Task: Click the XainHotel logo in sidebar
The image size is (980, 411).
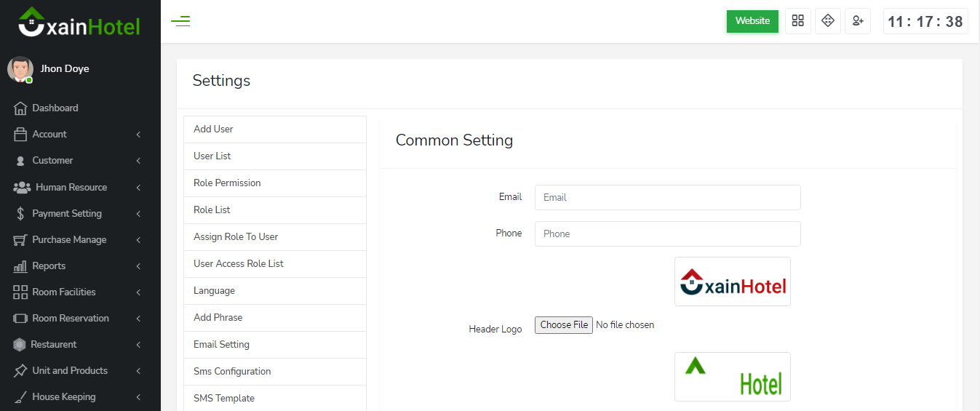Action: (79, 23)
